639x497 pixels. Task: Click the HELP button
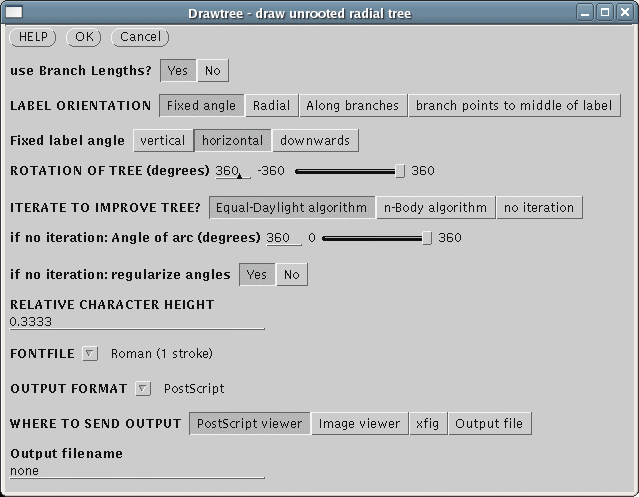[33, 37]
